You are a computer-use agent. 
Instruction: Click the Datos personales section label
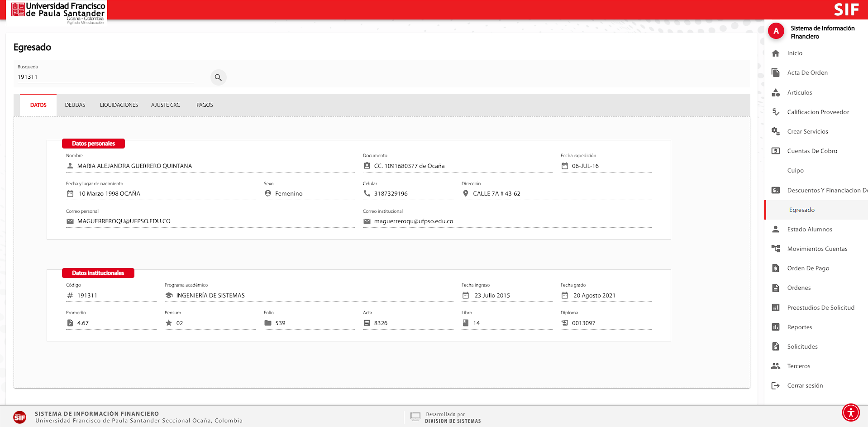tap(94, 144)
